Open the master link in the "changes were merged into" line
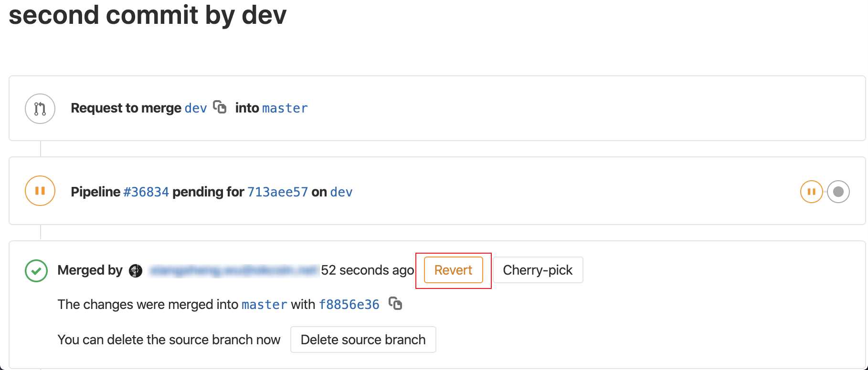868x370 pixels. [265, 305]
